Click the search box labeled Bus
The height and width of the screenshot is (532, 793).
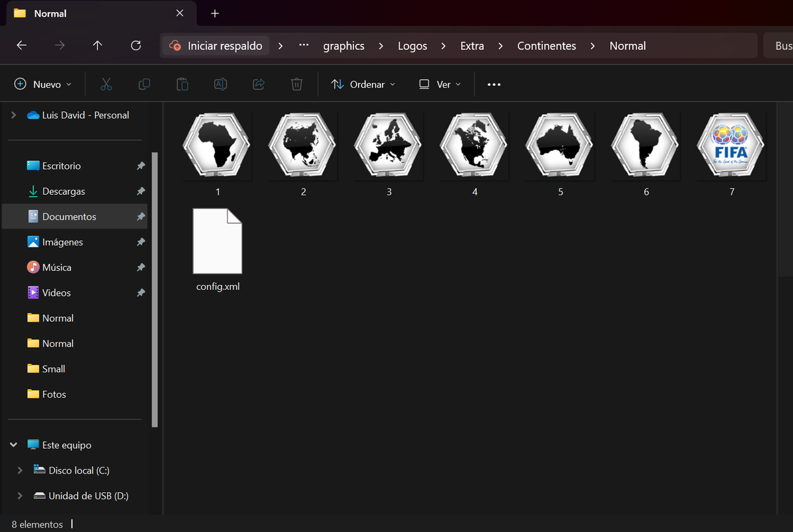pos(778,45)
